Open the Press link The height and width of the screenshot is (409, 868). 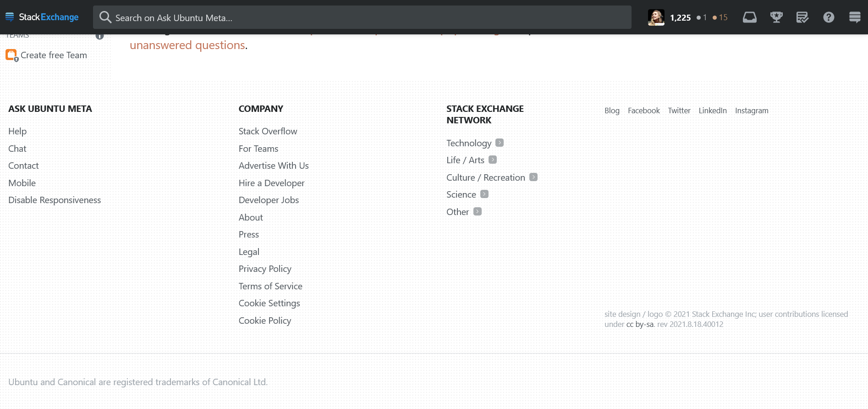pyautogui.click(x=249, y=234)
